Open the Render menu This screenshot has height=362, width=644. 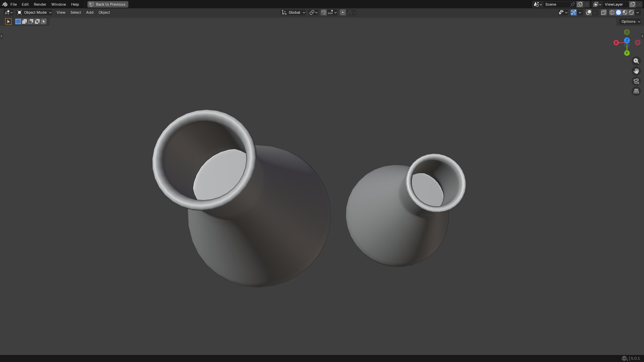click(x=40, y=4)
